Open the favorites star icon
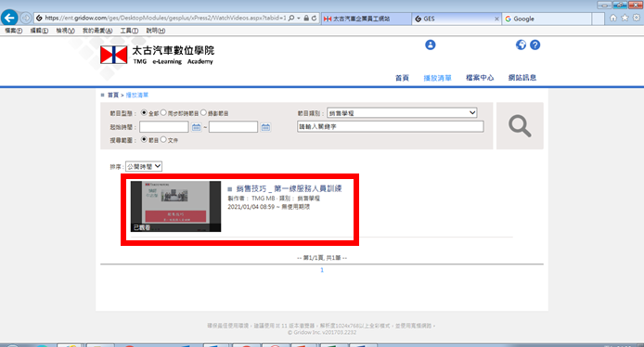This screenshot has width=644, height=347. click(625, 18)
